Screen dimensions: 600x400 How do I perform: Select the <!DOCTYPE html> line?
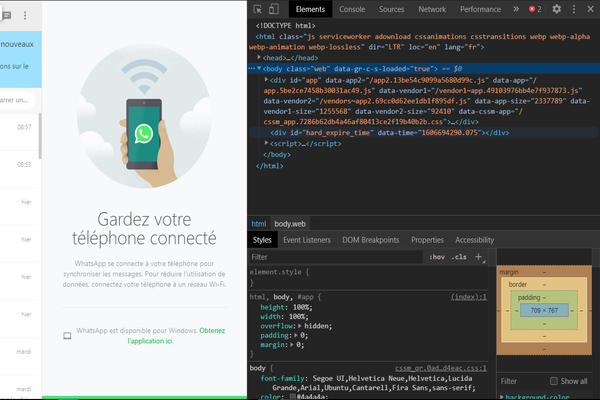[285, 26]
